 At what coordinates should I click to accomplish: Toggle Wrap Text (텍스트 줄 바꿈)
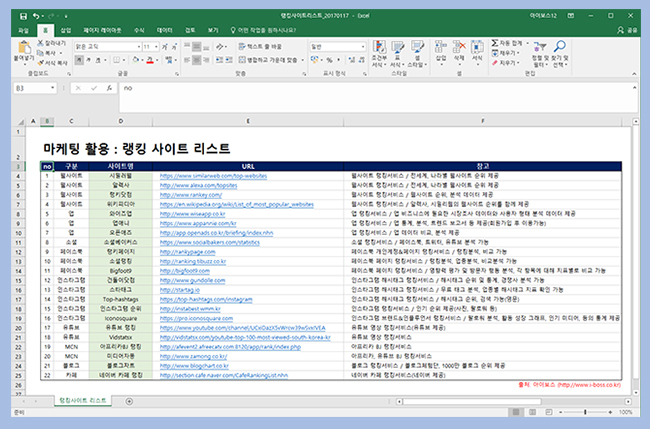click(x=263, y=46)
